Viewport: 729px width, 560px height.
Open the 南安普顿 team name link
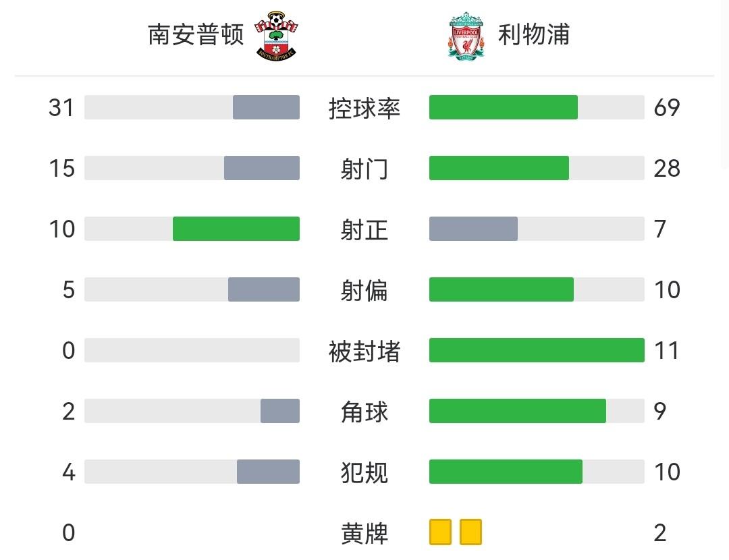tap(196, 34)
